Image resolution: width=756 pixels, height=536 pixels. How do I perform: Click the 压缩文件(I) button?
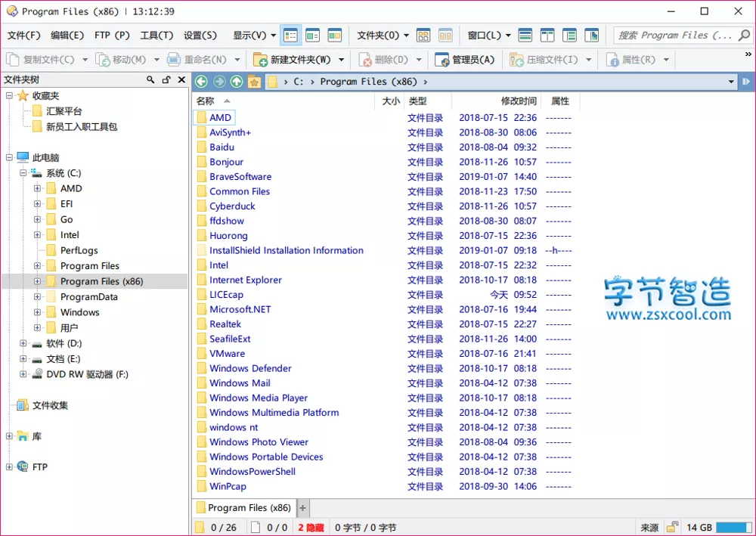tap(544, 60)
